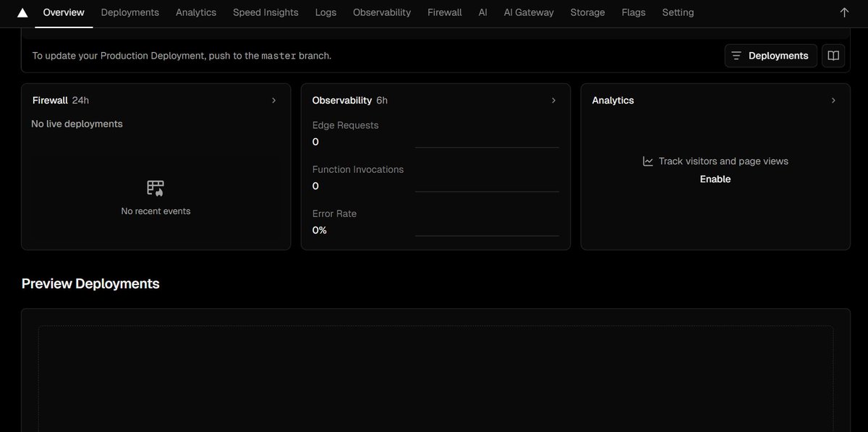Click the Edge Requests metric
The width and height of the screenshot is (868, 432).
[x=346, y=125]
